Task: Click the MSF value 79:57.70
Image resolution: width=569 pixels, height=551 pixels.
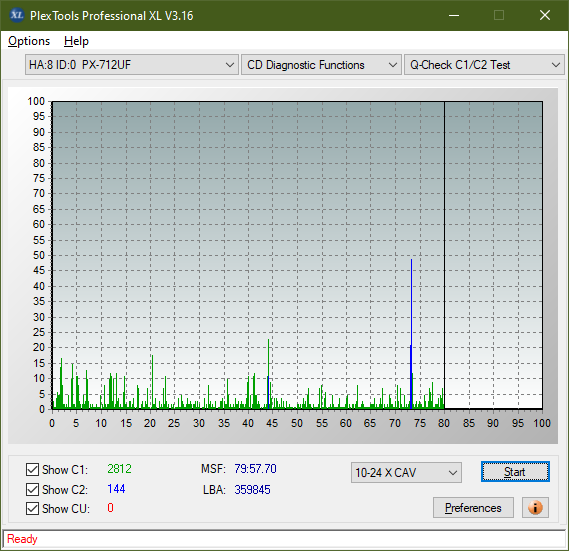Action: (x=255, y=469)
